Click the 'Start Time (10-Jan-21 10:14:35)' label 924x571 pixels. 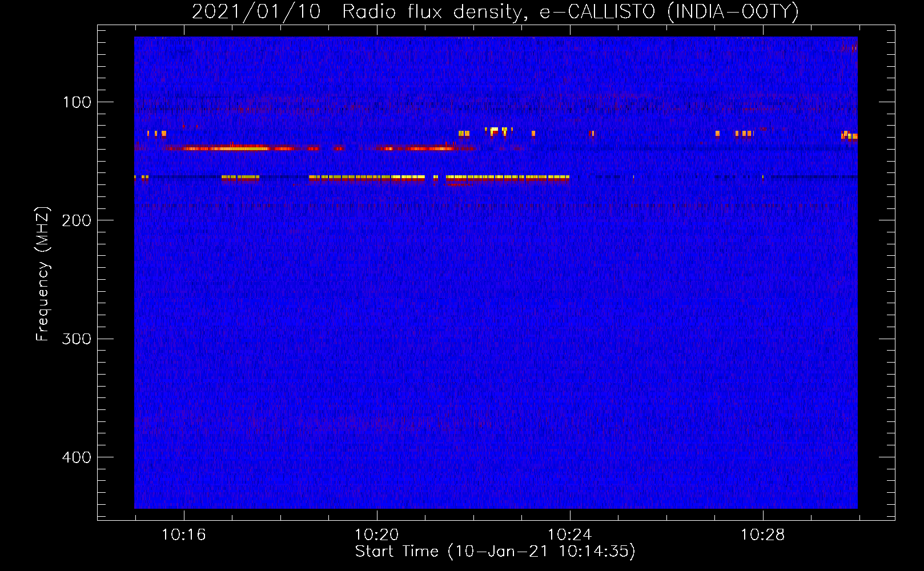495,552
